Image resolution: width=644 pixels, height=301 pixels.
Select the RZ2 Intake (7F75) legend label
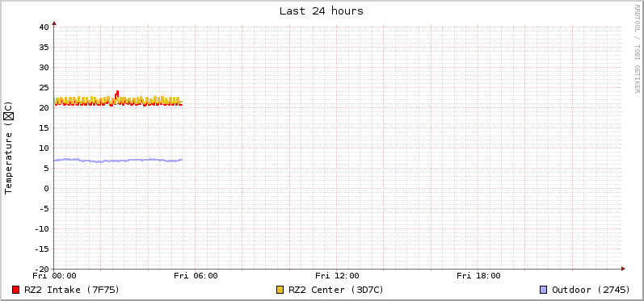(72, 290)
